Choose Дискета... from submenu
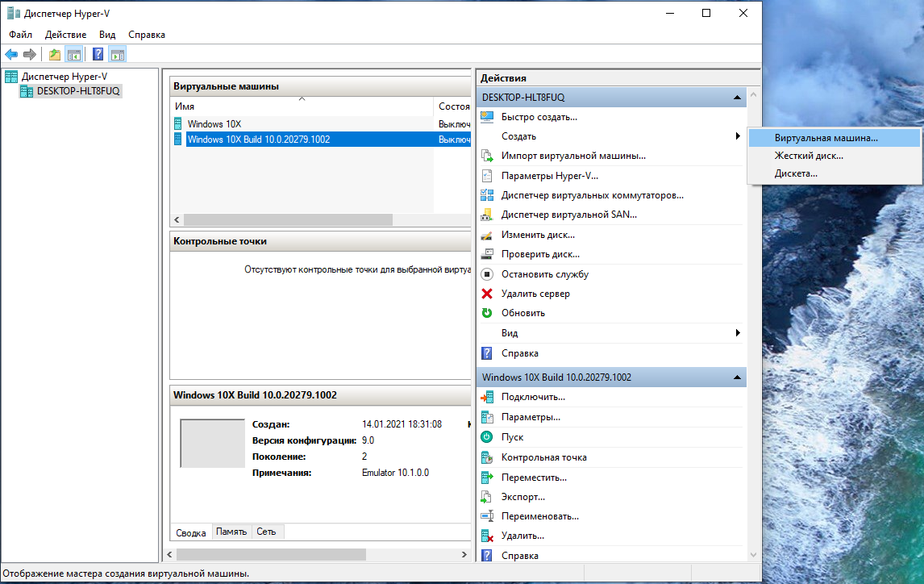924x584 pixels. (x=835, y=173)
